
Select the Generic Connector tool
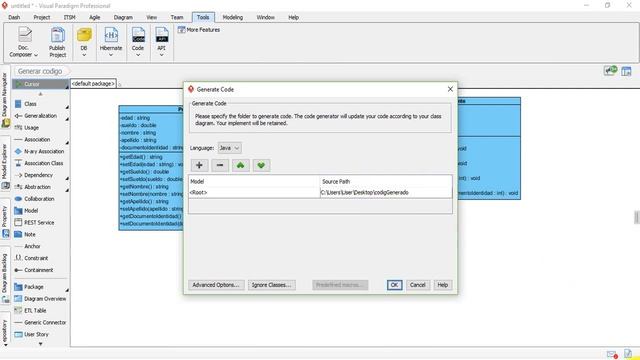coord(45,322)
